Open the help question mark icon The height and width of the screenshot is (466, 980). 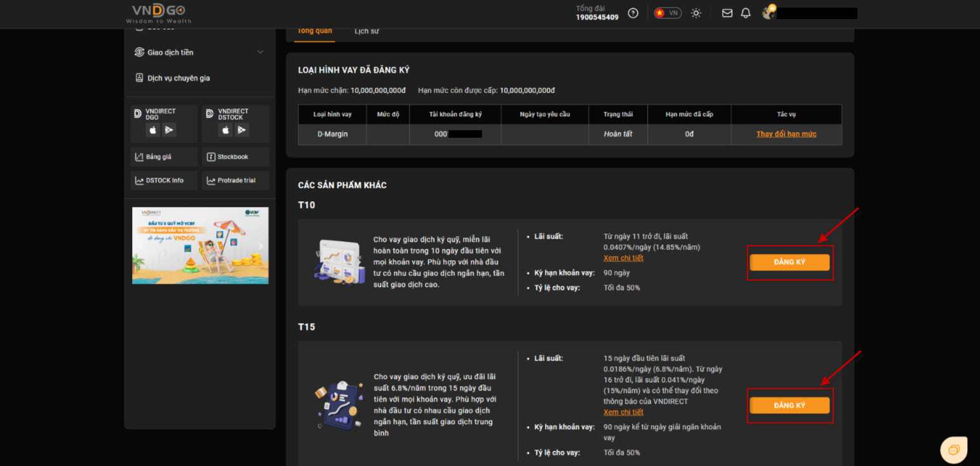tap(633, 13)
